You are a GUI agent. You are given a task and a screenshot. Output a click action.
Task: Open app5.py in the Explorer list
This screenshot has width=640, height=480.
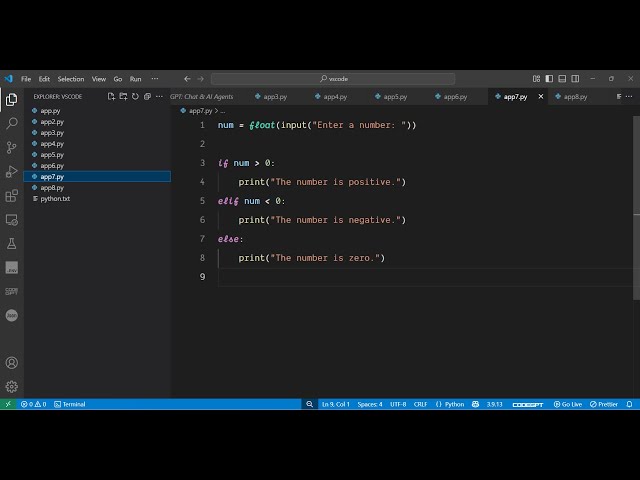97,155
